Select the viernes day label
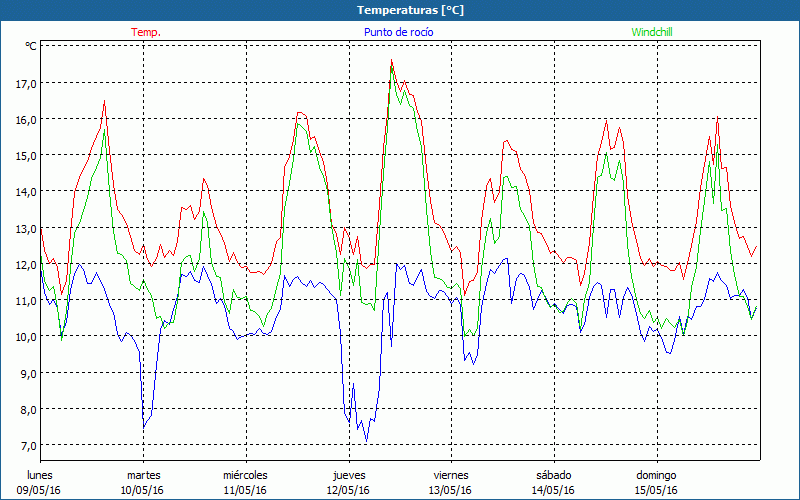 click(450, 474)
